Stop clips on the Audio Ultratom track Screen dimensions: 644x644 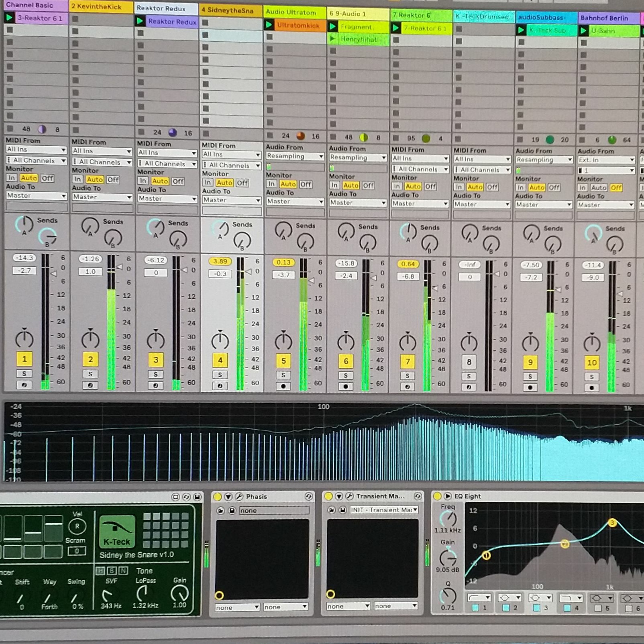click(270, 135)
